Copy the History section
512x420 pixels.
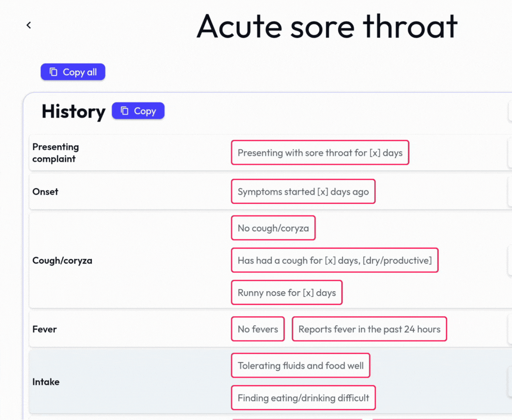tap(138, 111)
